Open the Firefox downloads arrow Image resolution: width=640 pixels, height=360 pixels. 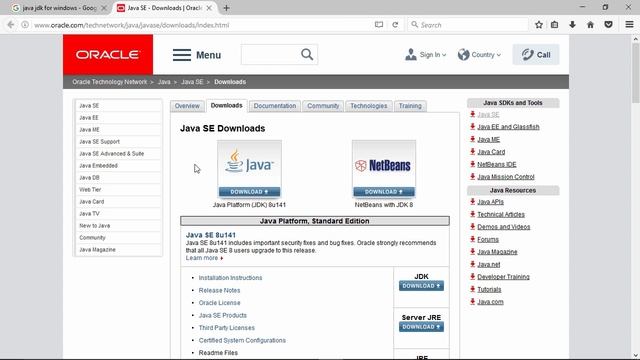point(572,25)
